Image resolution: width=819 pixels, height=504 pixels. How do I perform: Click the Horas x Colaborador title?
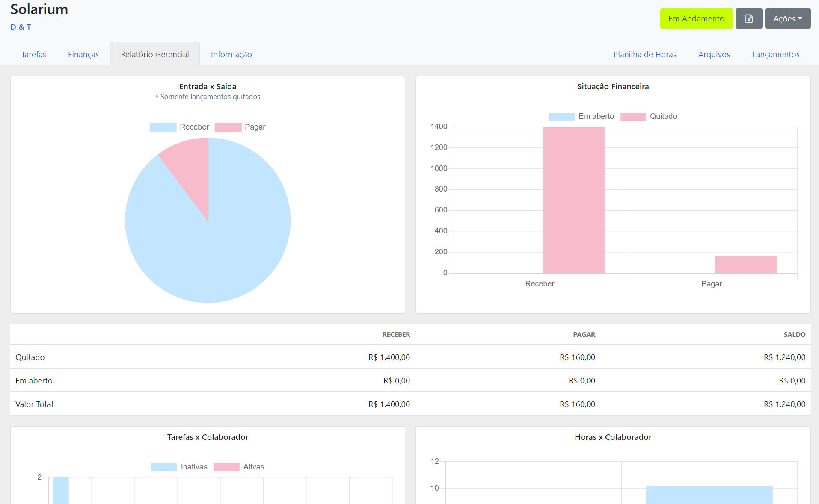click(613, 437)
